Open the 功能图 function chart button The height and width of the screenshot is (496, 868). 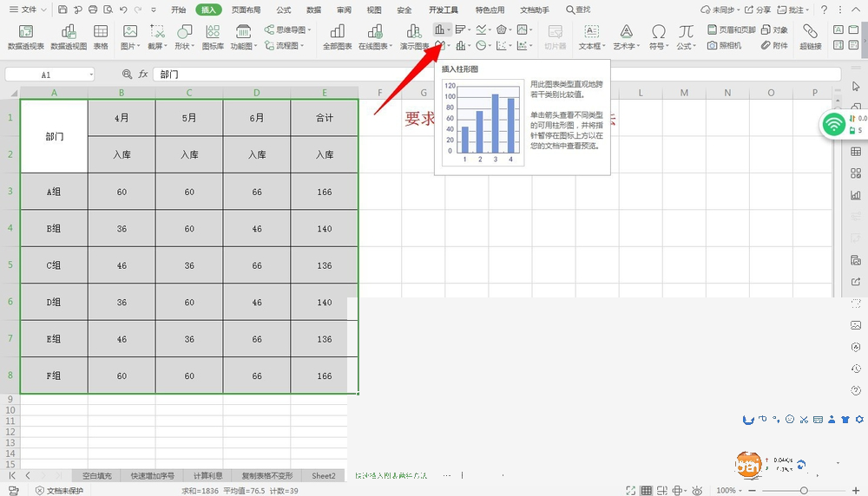pyautogui.click(x=243, y=36)
